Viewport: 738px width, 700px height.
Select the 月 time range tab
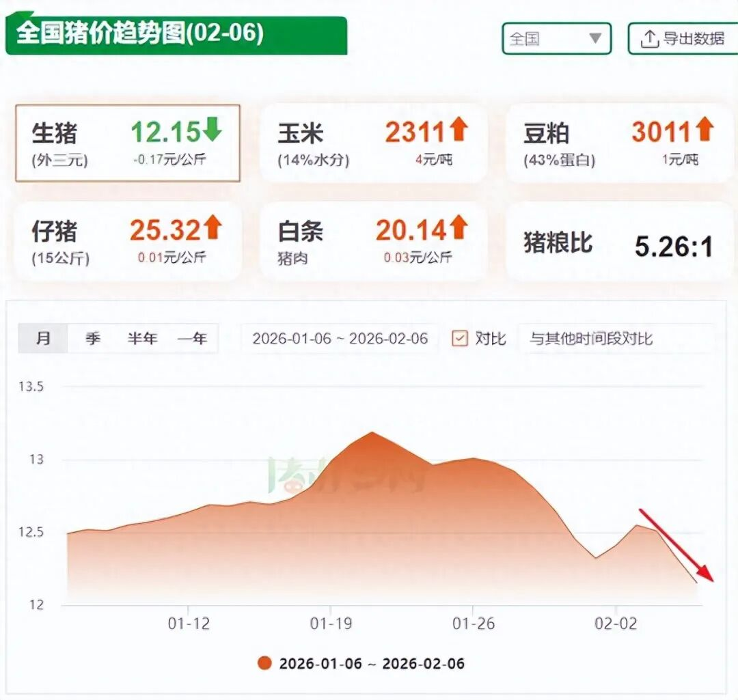(x=43, y=339)
